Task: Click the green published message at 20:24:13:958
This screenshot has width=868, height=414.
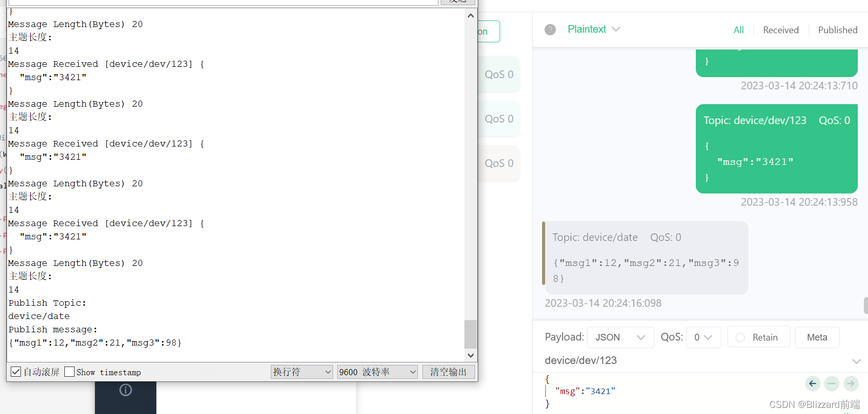Action: point(777,149)
